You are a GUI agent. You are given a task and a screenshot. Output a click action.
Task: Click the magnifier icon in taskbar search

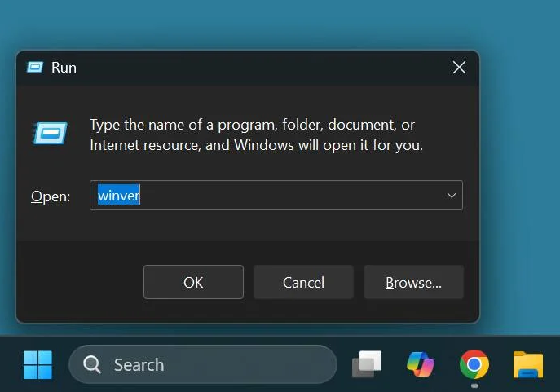click(92, 364)
